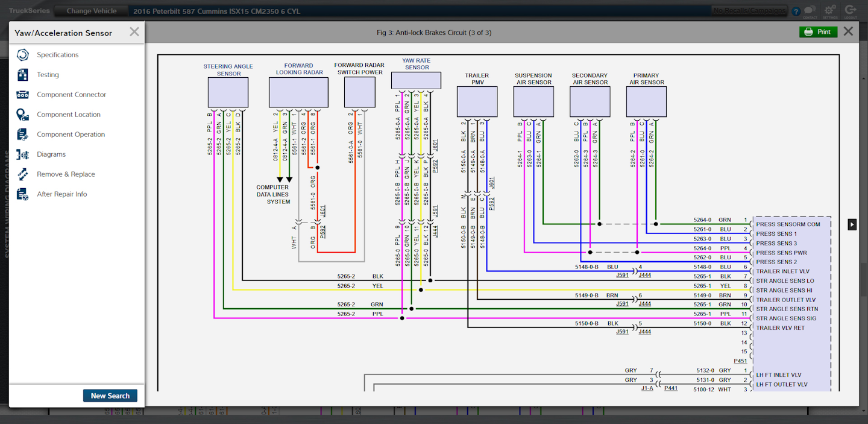The width and height of the screenshot is (868, 424).
Task: Click the Print button
Action: pos(818,31)
